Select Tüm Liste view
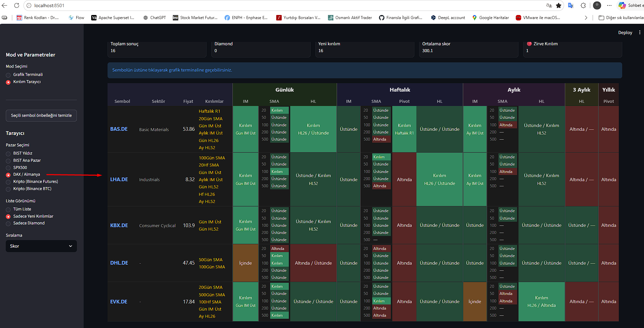644x328 pixels. coord(18,209)
